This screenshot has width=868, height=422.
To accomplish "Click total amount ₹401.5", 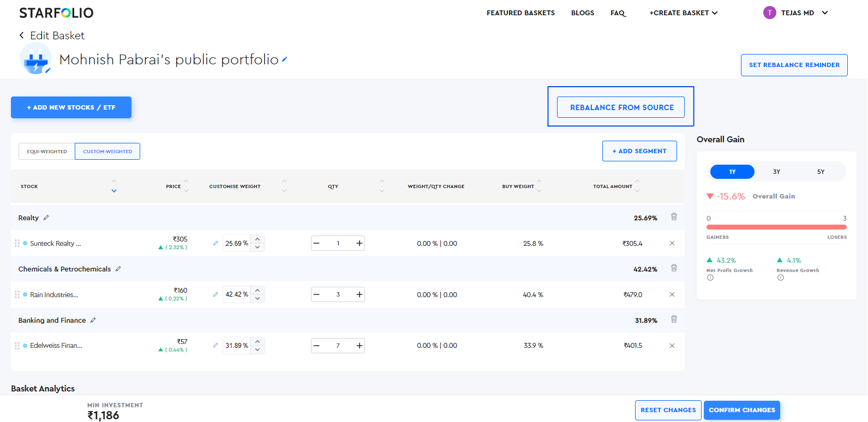I will pos(633,346).
